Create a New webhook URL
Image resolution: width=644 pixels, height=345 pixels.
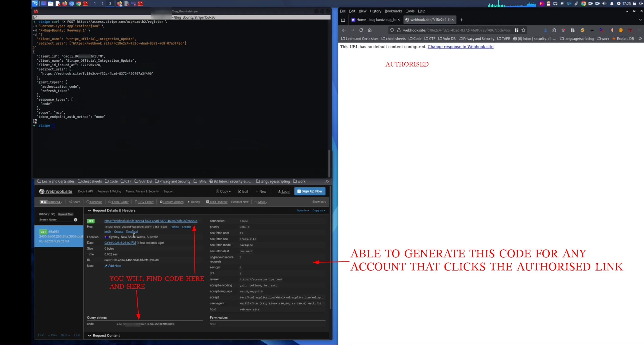pos(261,191)
